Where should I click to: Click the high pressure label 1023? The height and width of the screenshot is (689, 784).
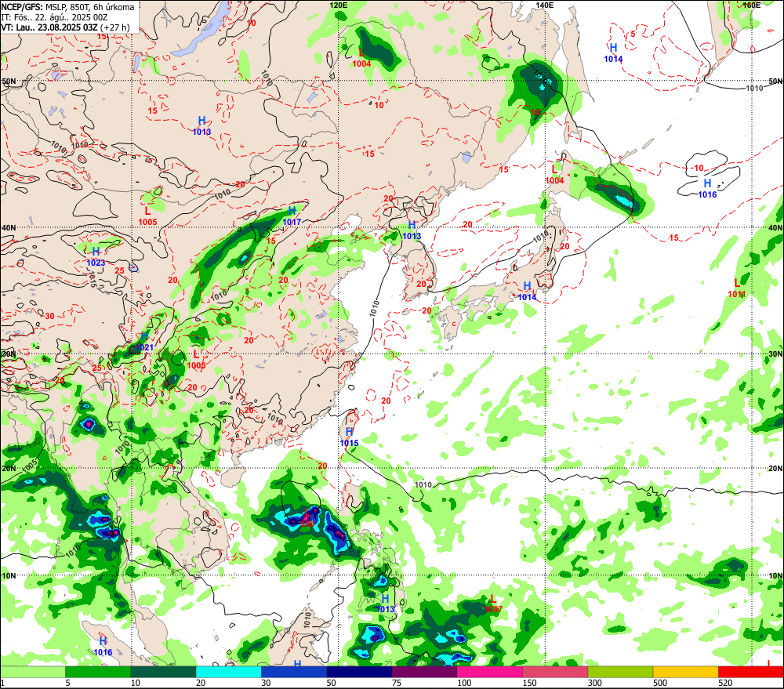click(x=96, y=263)
